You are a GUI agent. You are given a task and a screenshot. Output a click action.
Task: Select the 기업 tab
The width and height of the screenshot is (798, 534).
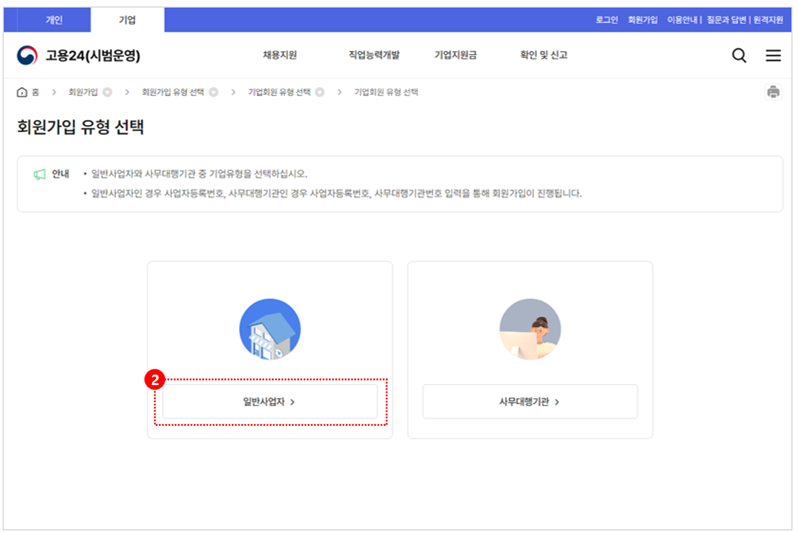pyautogui.click(x=127, y=20)
